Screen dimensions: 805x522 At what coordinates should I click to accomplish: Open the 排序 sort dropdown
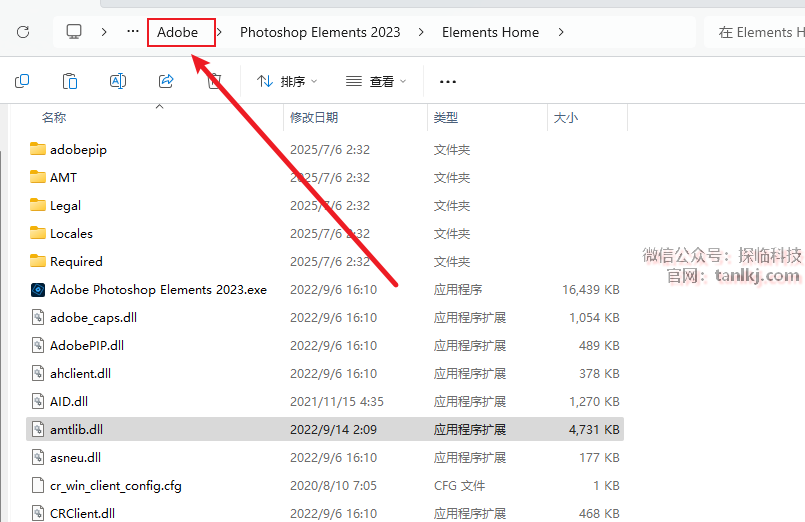pyautogui.click(x=287, y=82)
